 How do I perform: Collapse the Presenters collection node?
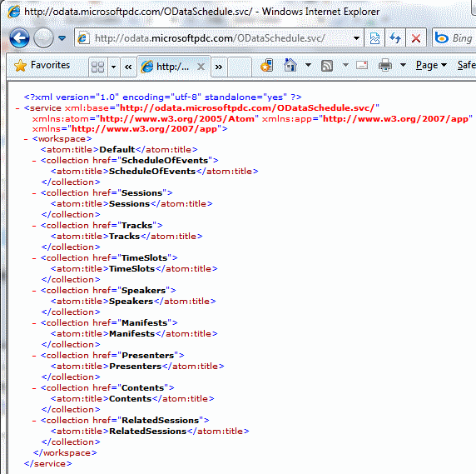coord(34,356)
